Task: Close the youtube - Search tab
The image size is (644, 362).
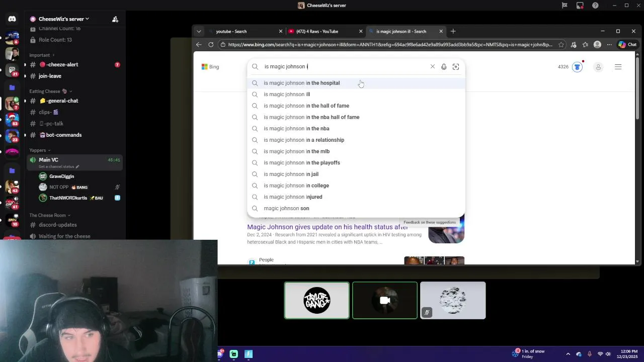Action: (x=281, y=31)
